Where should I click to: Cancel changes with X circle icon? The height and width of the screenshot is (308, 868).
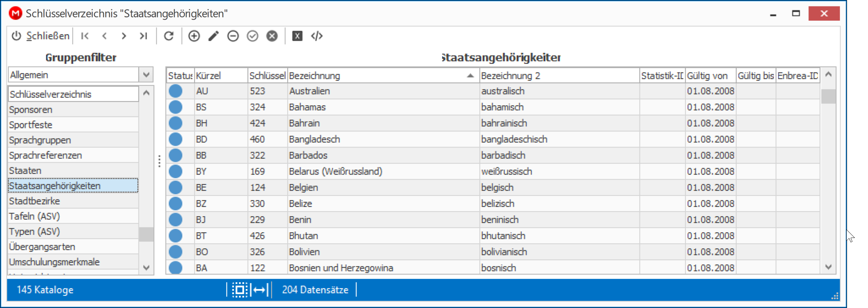272,36
